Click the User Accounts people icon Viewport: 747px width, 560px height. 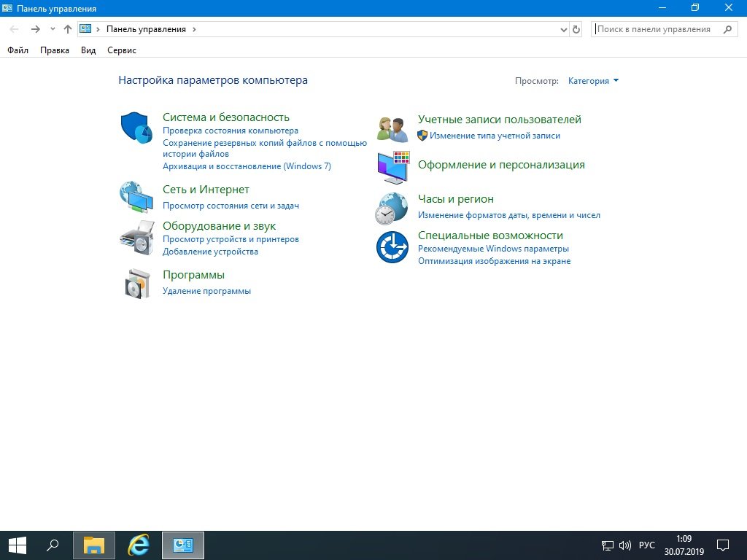[x=392, y=129]
